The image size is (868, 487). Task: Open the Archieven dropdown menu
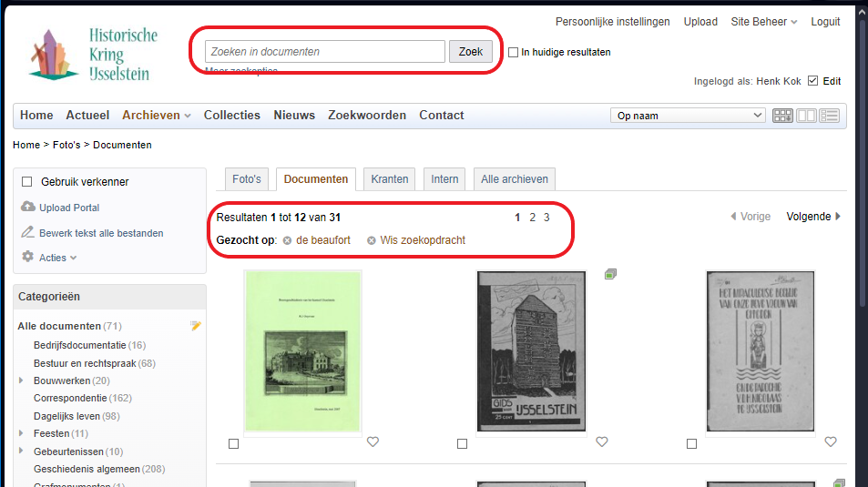point(156,115)
